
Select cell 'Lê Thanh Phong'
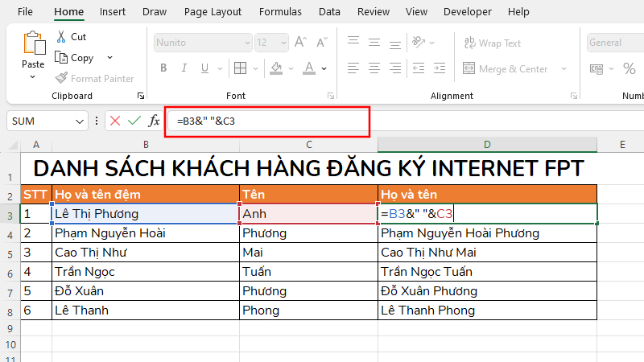point(487,311)
